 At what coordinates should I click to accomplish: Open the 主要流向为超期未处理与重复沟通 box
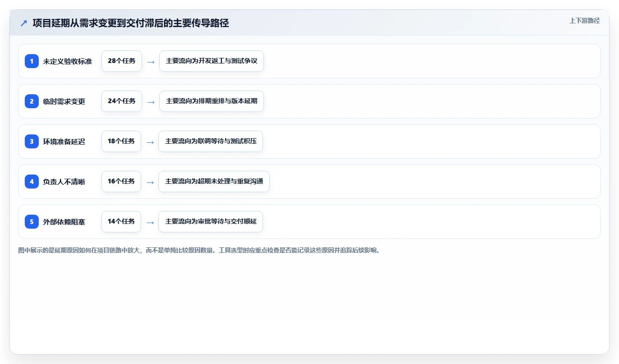(214, 182)
